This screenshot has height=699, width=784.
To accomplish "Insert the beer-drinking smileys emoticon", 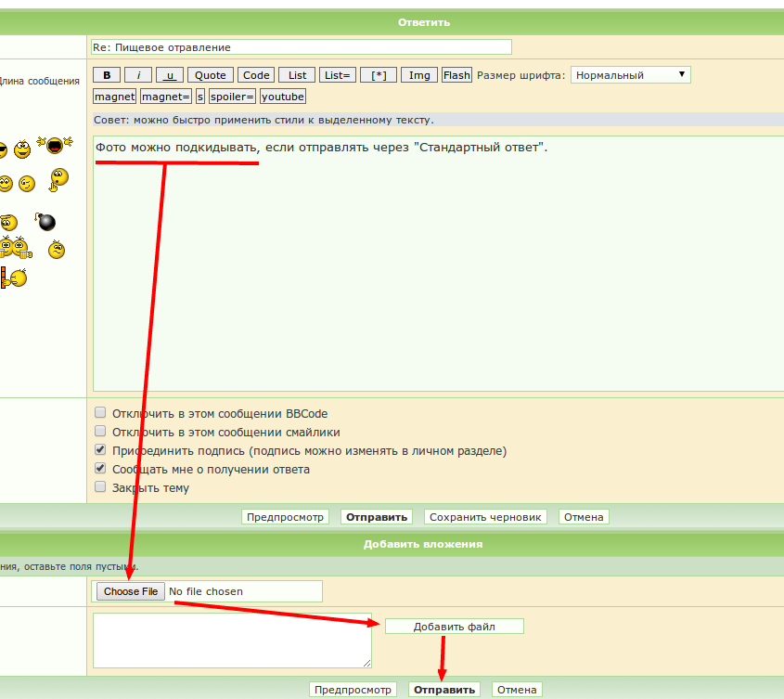I will click(x=16, y=248).
